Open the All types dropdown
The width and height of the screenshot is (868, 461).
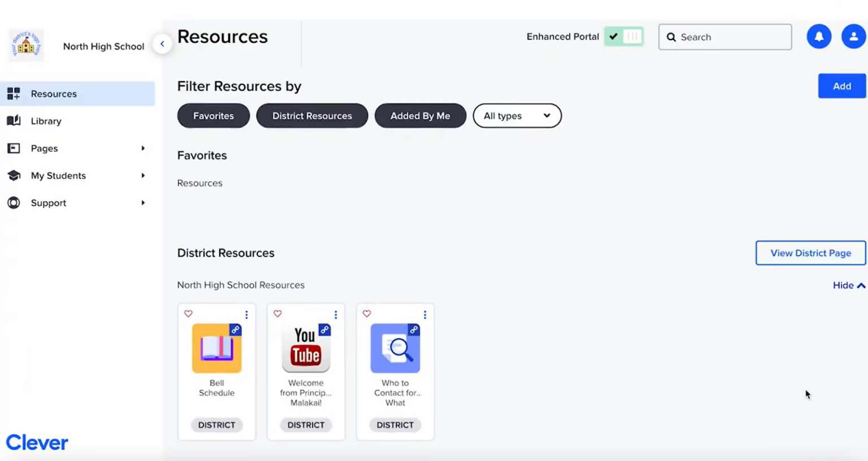(x=516, y=116)
